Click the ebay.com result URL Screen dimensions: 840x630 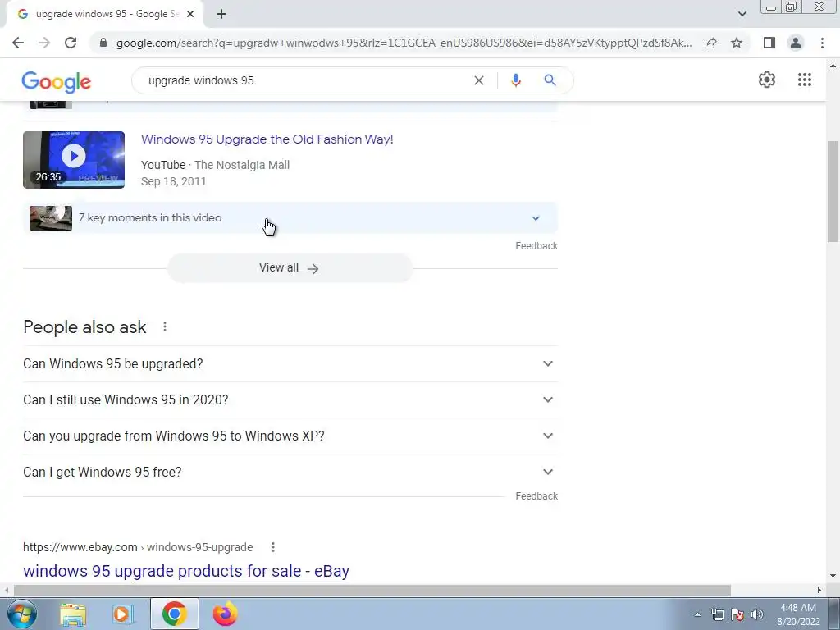pos(138,547)
